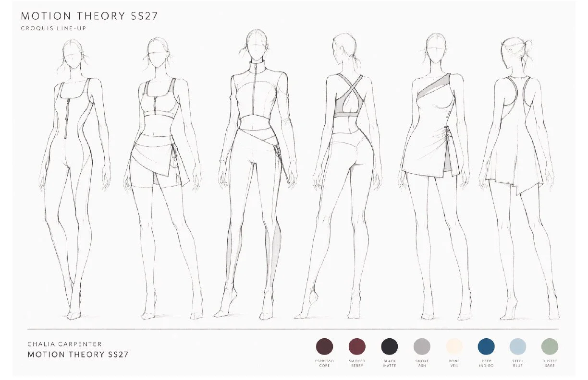Select the Bone Veil color swatch
Viewport: 588px width, 380px height.
coord(453,346)
